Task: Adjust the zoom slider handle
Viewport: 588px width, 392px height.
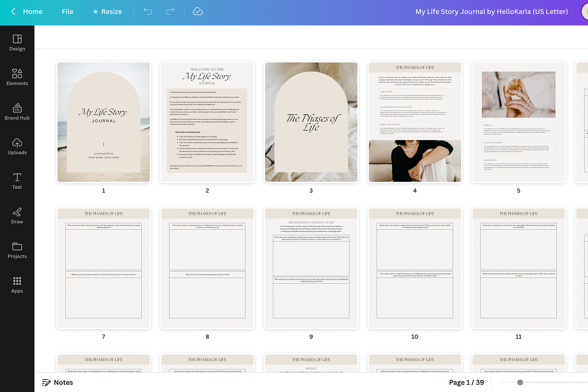Action: point(520,382)
